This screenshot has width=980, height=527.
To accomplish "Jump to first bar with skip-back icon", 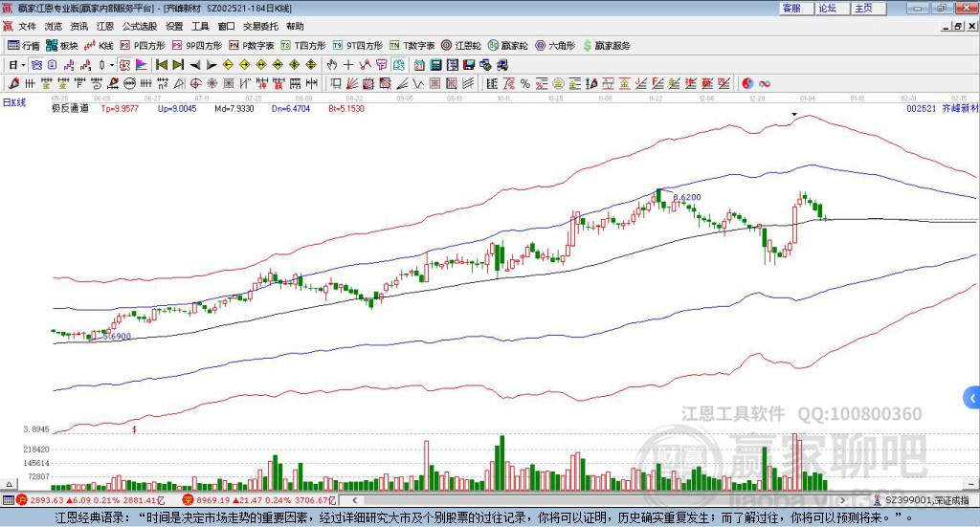I will [161, 65].
